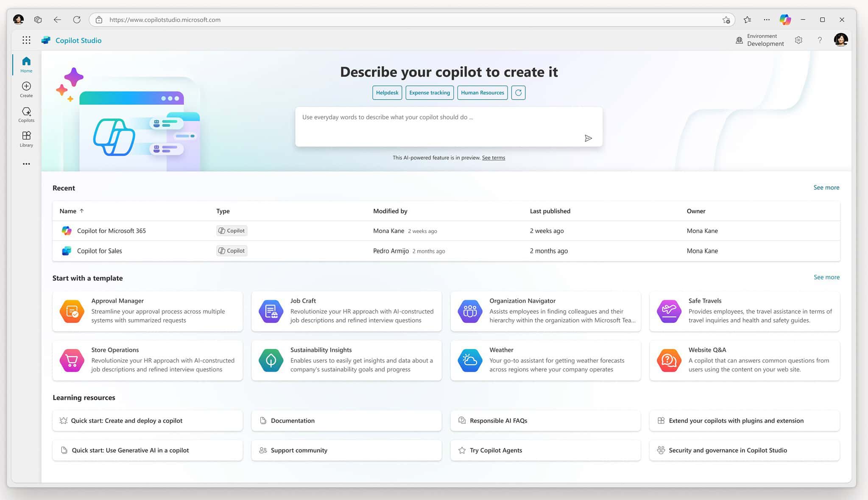Select the Helpdesk suggestion chip
868x500 pixels.
pyautogui.click(x=387, y=92)
